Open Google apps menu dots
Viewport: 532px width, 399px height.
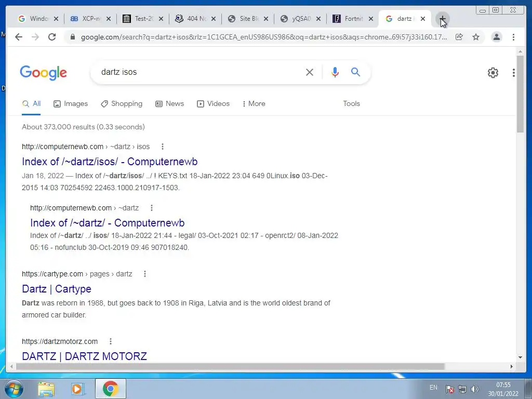(514, 72)
